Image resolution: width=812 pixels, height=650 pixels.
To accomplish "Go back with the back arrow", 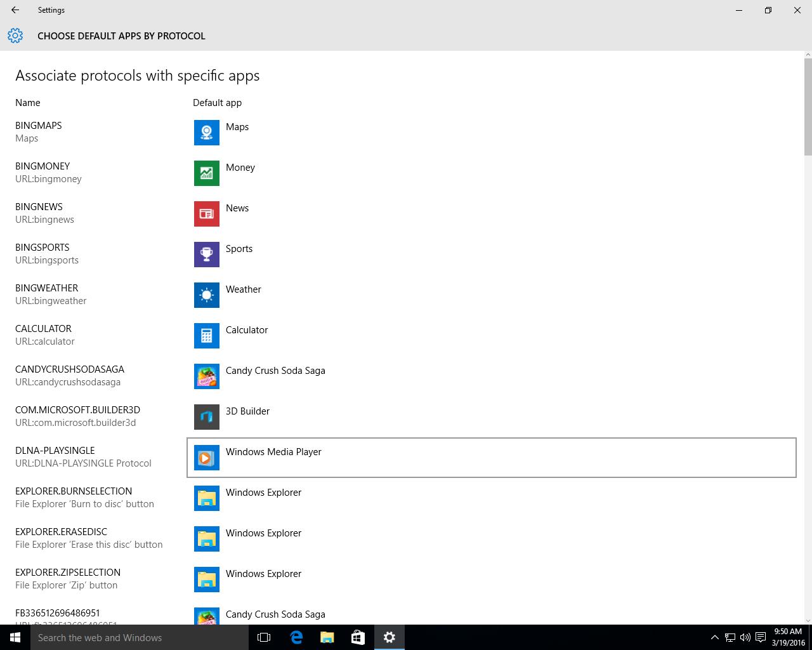I will pyautogui.click(x=15, y=10).
